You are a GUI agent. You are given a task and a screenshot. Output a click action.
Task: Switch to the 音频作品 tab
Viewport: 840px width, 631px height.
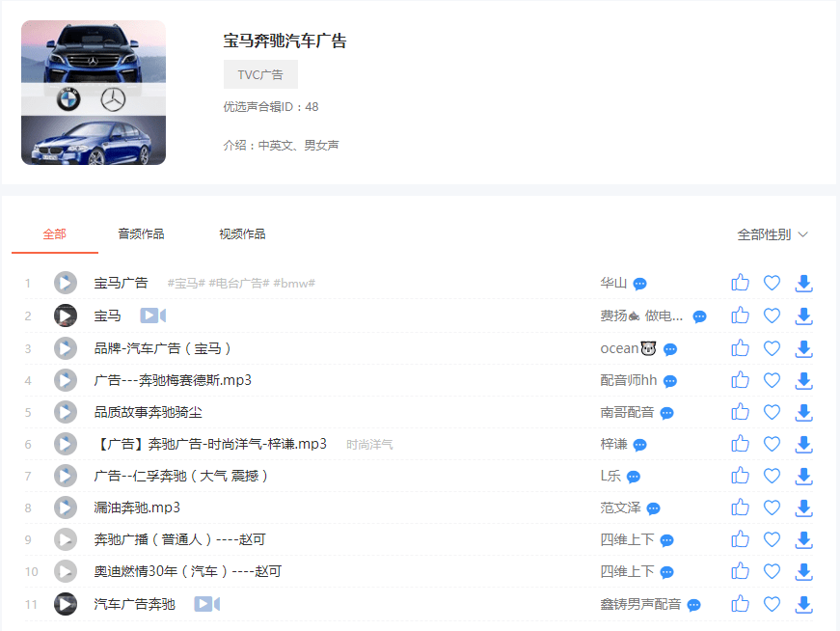pyautogui.click(x=141, y=234)
